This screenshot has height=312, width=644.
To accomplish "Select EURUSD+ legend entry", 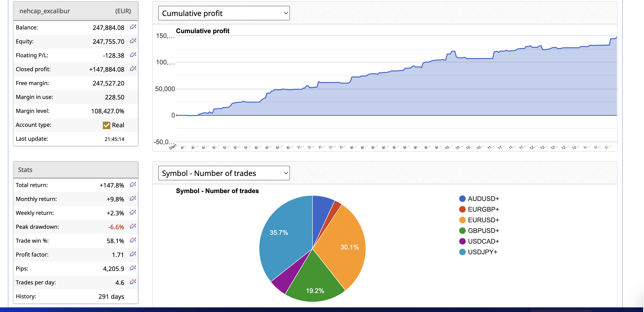I will click(483, 220).
